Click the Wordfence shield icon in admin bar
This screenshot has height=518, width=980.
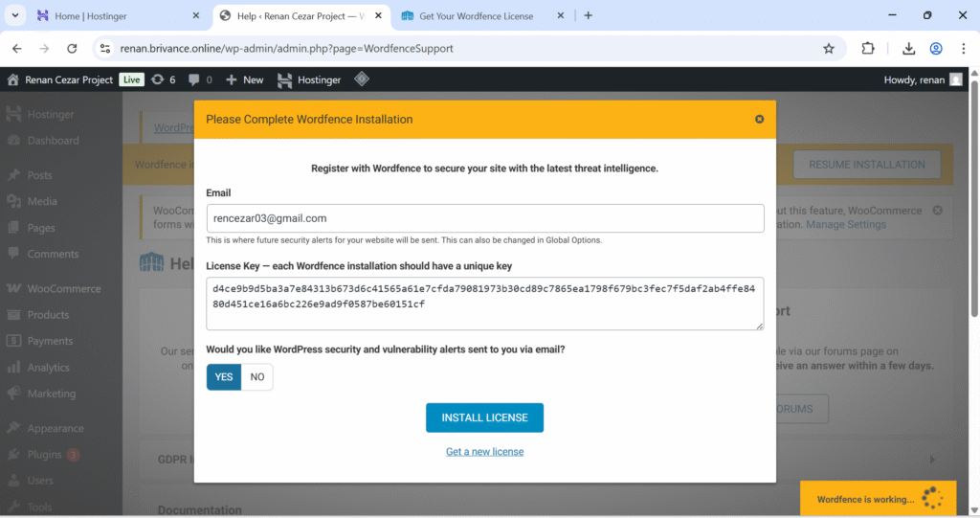coord(362,79)
